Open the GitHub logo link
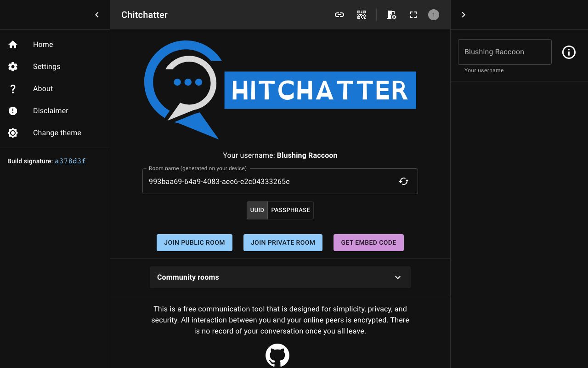This screenshot has height=368, width=588. 277,356
